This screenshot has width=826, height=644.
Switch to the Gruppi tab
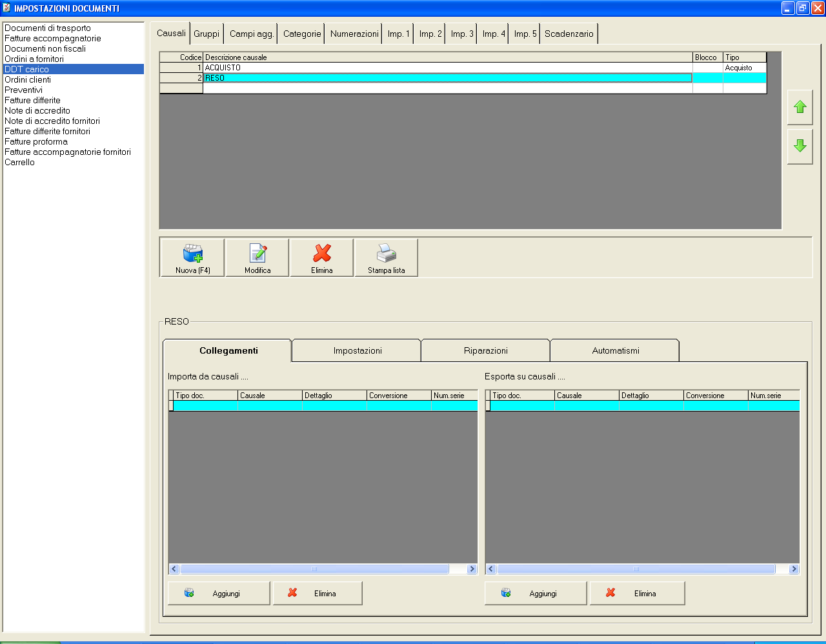click(206, 34)
